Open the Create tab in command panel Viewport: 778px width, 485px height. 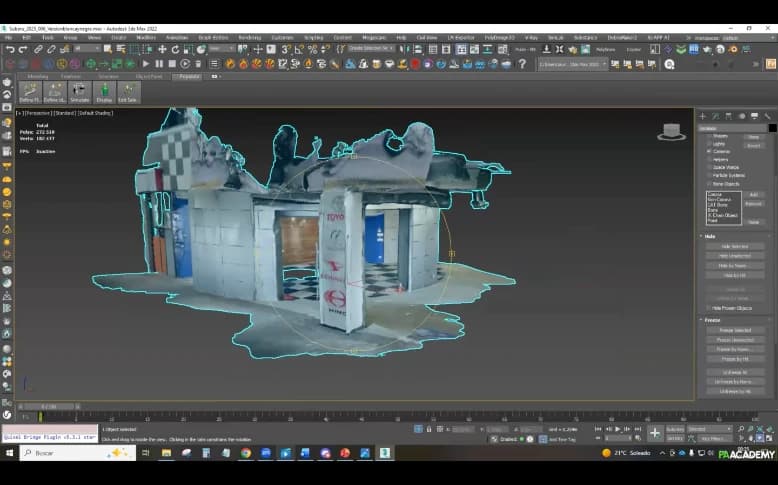point(703,116)
